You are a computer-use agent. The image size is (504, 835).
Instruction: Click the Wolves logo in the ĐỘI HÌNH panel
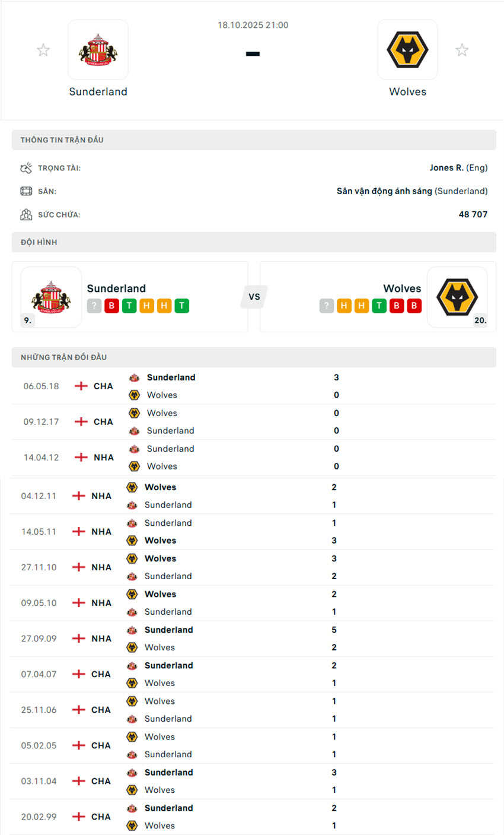tap(457, 297)
